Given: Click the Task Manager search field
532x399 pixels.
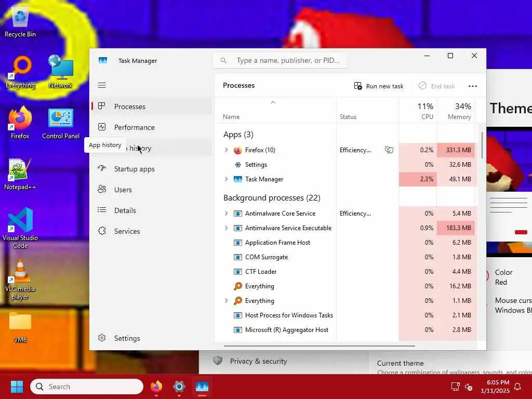Looking at the screenshot, I should [280, 60].
